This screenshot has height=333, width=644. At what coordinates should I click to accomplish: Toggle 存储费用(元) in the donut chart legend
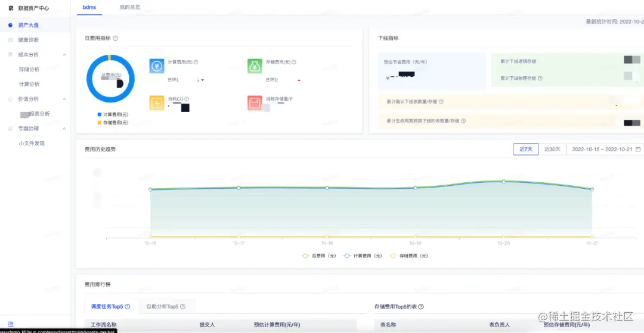pyautogui.click(x=113, y=123)
